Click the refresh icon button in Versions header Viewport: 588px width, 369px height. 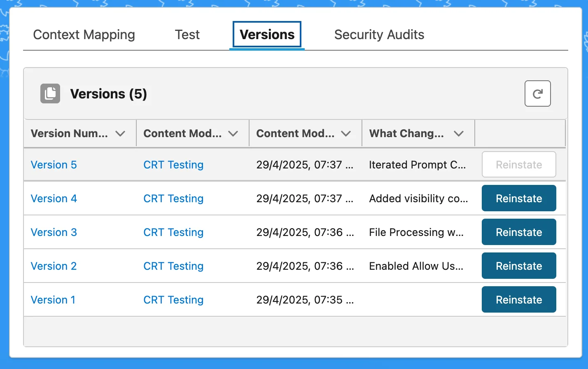[x=537, y=94]
